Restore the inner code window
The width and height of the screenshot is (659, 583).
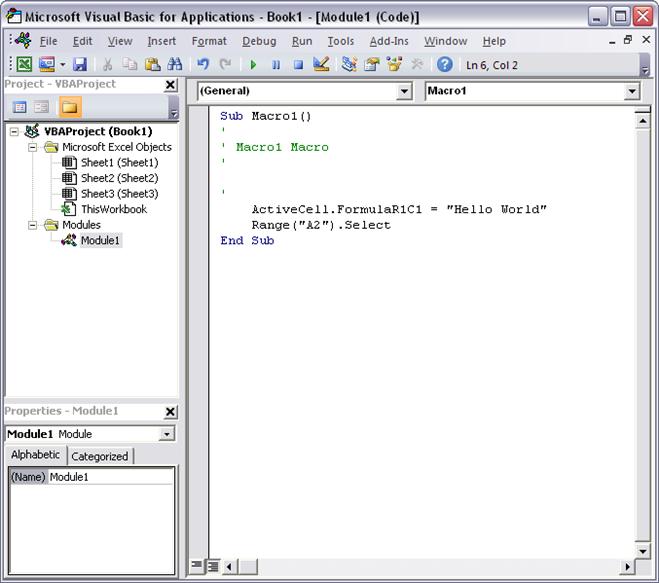[627, 40]
